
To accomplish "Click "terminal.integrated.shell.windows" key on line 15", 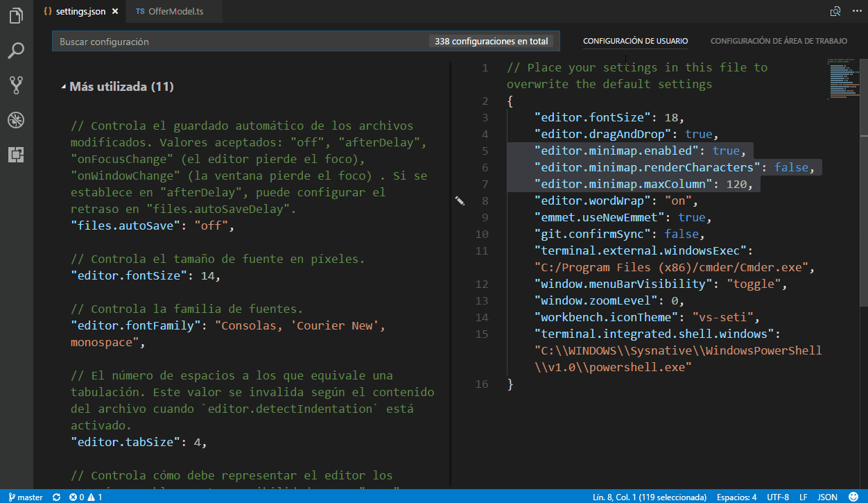I will pos(654,334).
